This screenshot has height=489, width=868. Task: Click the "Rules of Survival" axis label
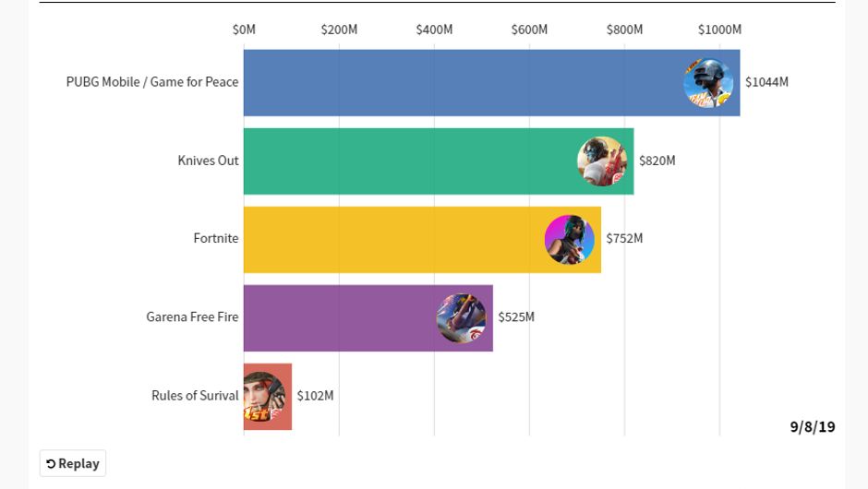(195, 395)
